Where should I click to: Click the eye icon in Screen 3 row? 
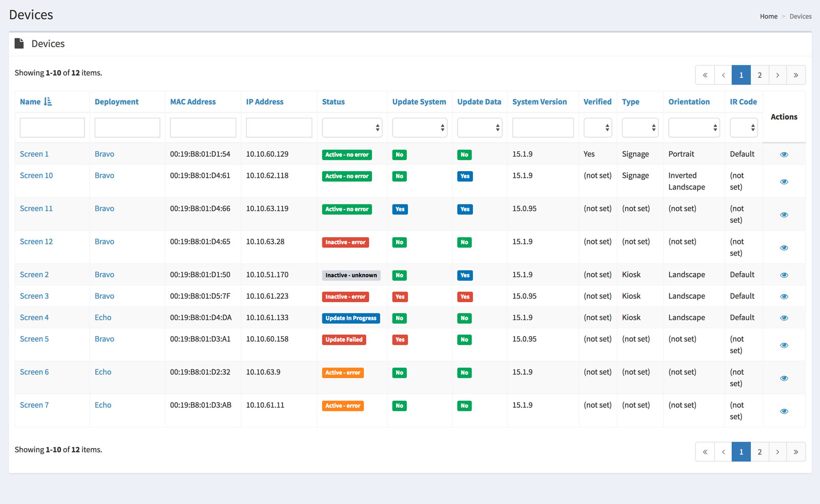784,297
